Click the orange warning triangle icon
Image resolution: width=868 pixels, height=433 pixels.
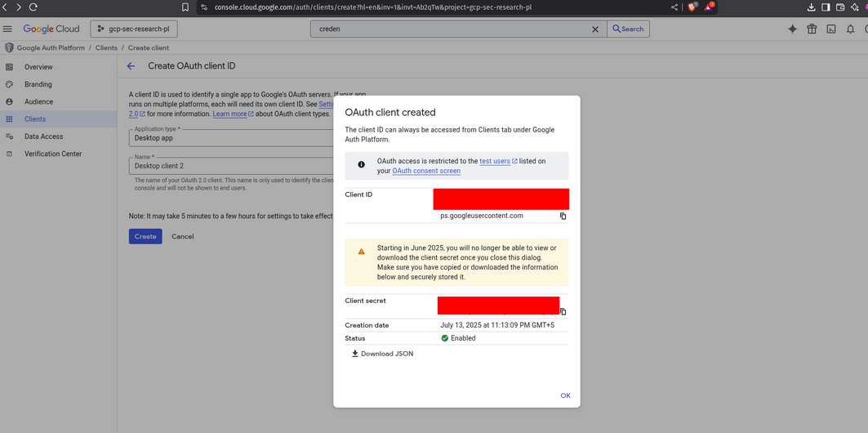[362, 252]
